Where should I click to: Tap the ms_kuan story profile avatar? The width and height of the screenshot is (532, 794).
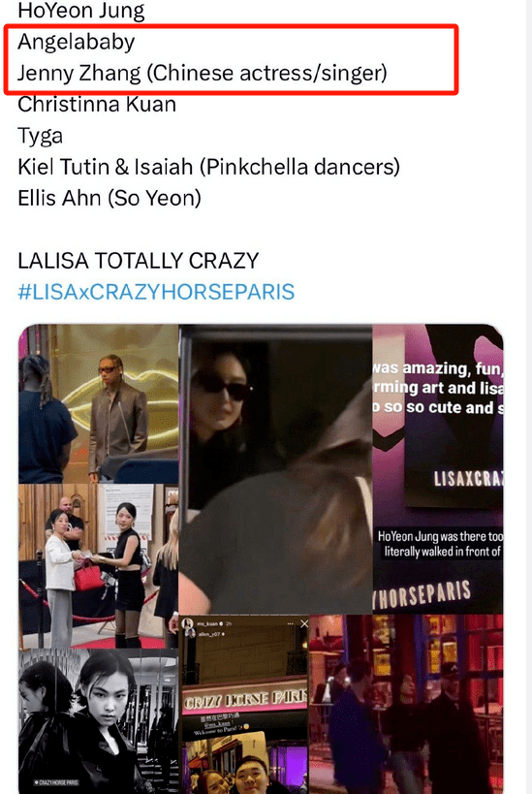point(188,624)
